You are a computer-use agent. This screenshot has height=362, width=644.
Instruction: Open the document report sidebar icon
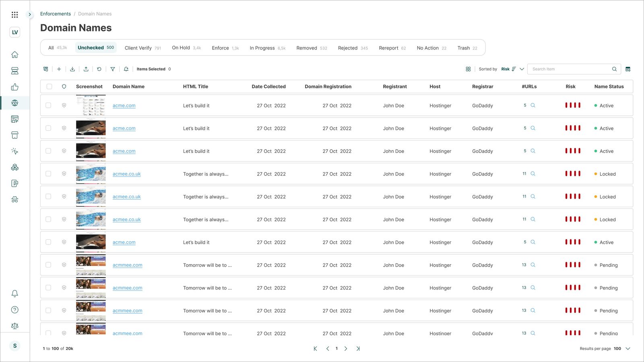[x=15, y=183]
